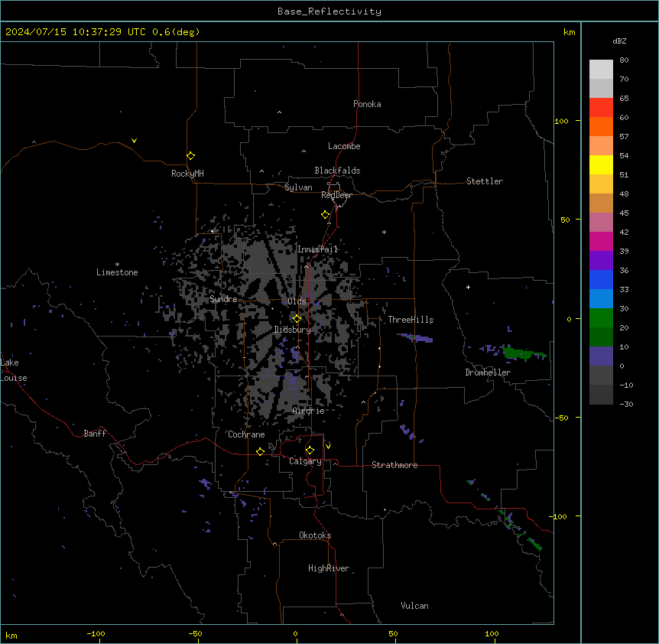The image size is (659, 644).
Task: Click the km unit label at top right
Action: [569, 32]
